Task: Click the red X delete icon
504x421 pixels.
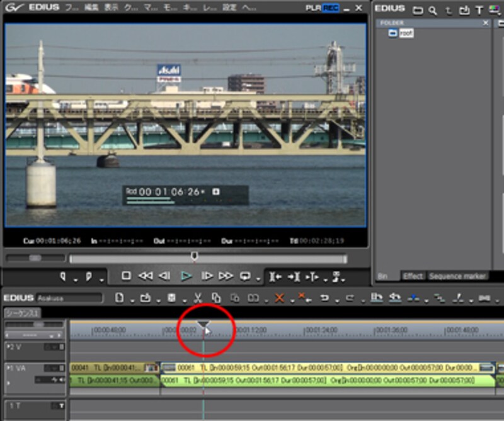Action: [279, 298]
